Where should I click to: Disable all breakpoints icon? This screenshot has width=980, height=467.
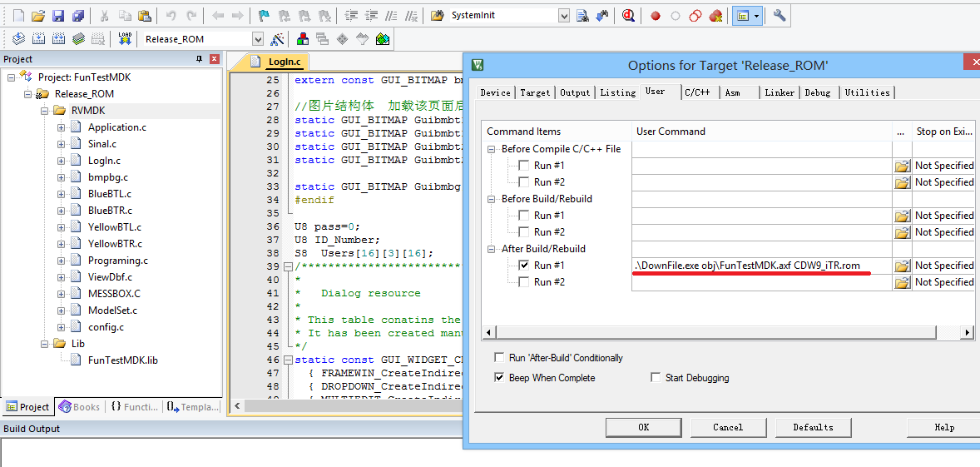(x=695, y=16)
